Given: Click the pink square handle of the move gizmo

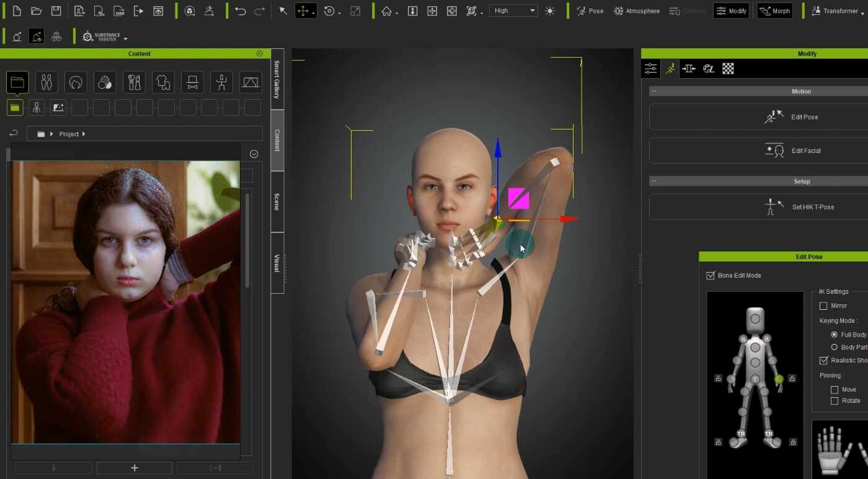Looking at the screenshot, I should pos(518,198).
